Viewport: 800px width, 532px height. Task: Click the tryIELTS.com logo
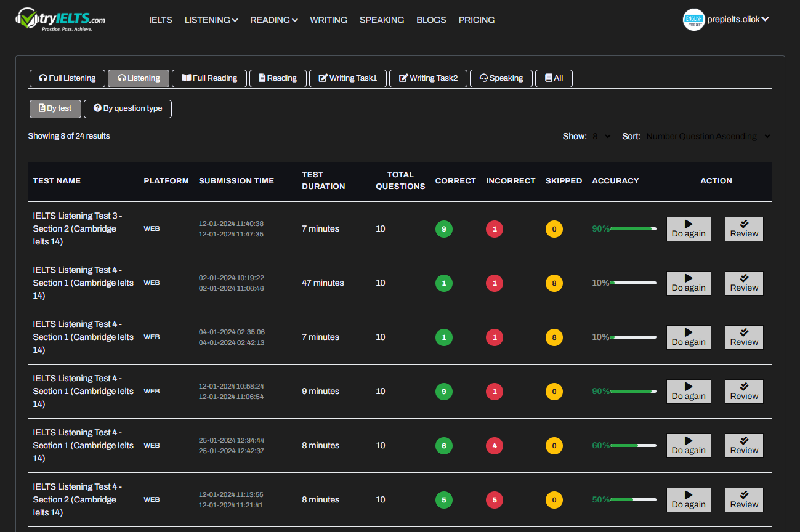point(60,20)
